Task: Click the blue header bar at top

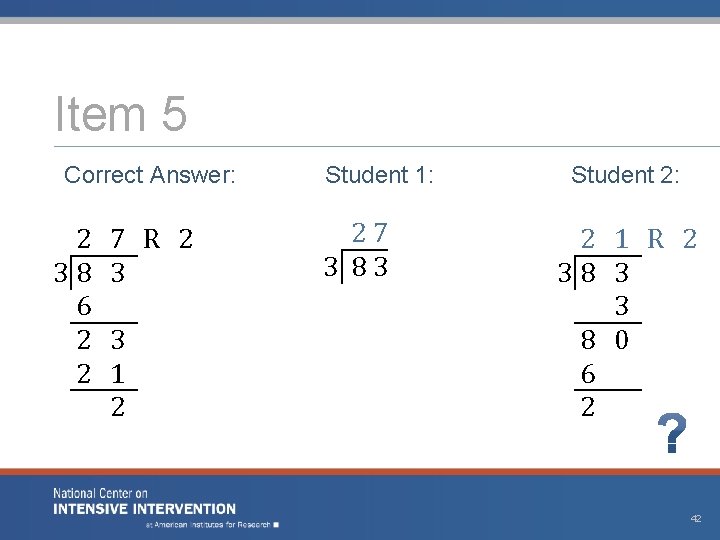Action: point(360,8)
